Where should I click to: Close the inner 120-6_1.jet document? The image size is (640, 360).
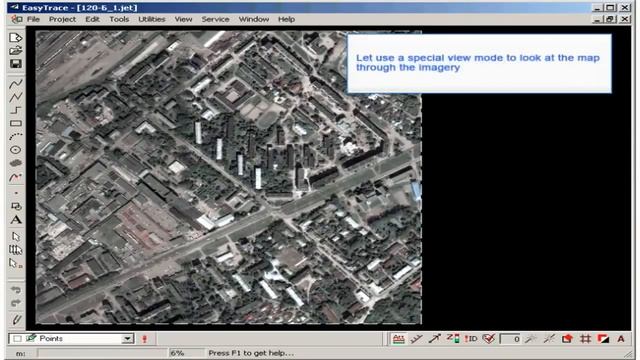(x=624, y=19)
